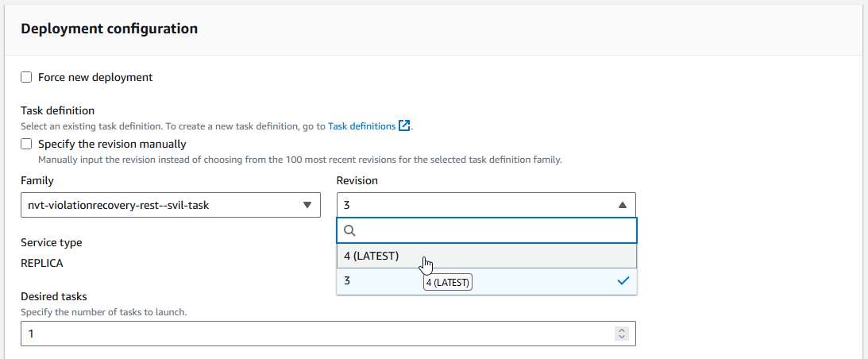The image size is (868, 359).
Task: Open the Task definitions link
Action: click(361, 126)
